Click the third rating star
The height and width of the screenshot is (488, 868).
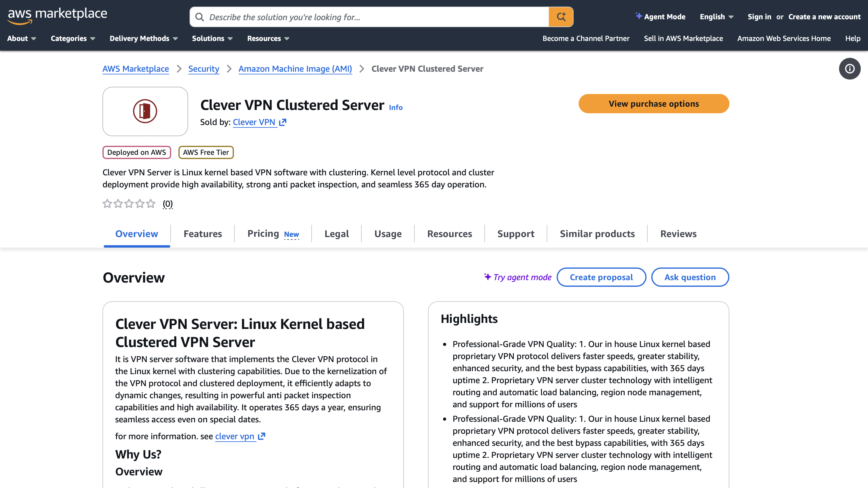click(129, 203)
